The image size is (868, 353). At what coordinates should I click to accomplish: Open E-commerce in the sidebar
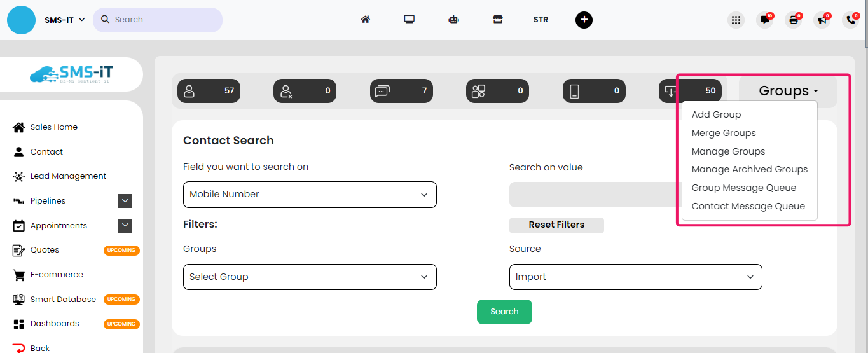[x=57, y=275]
